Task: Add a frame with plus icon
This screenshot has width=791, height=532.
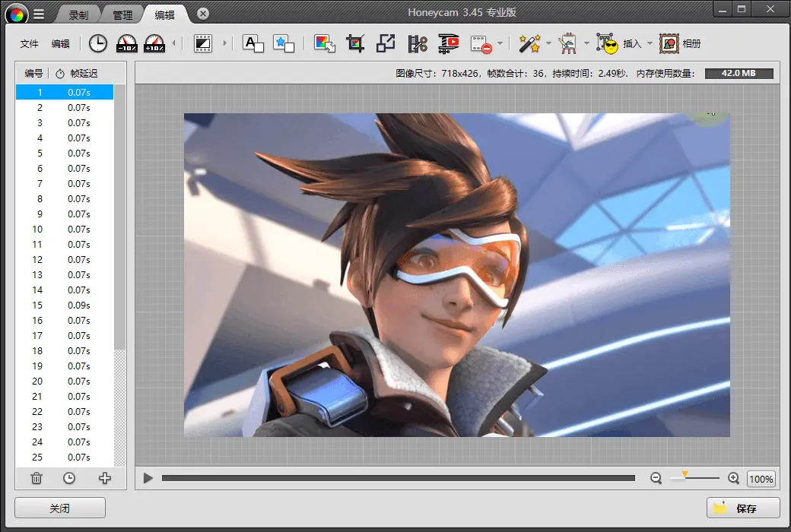Action: [104, 478]
